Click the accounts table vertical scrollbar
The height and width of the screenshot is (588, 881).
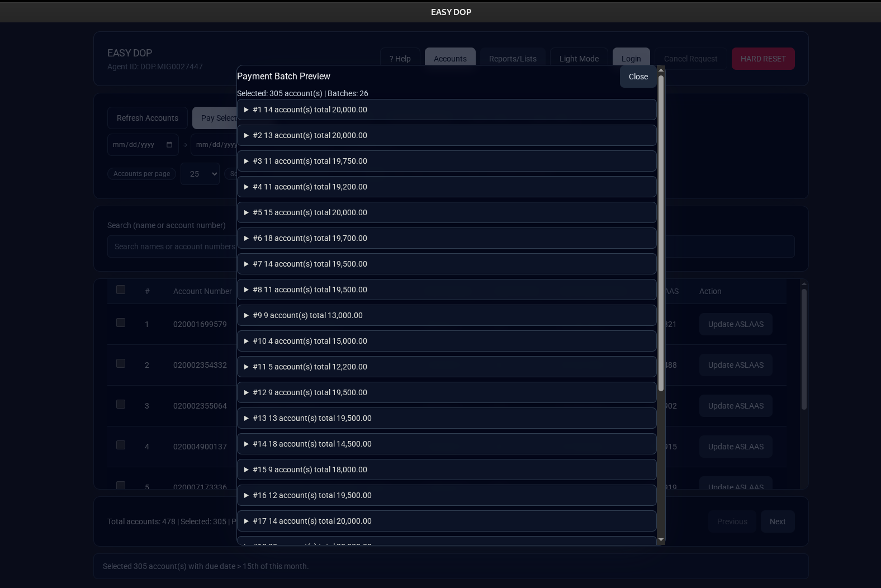[x=804, y=349]
